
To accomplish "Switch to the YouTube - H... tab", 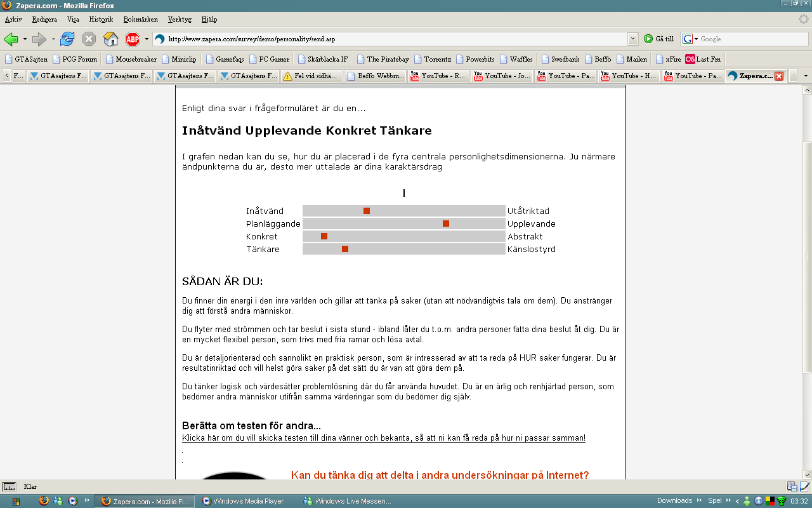I will pyautogui.click(x=629, y=76).
